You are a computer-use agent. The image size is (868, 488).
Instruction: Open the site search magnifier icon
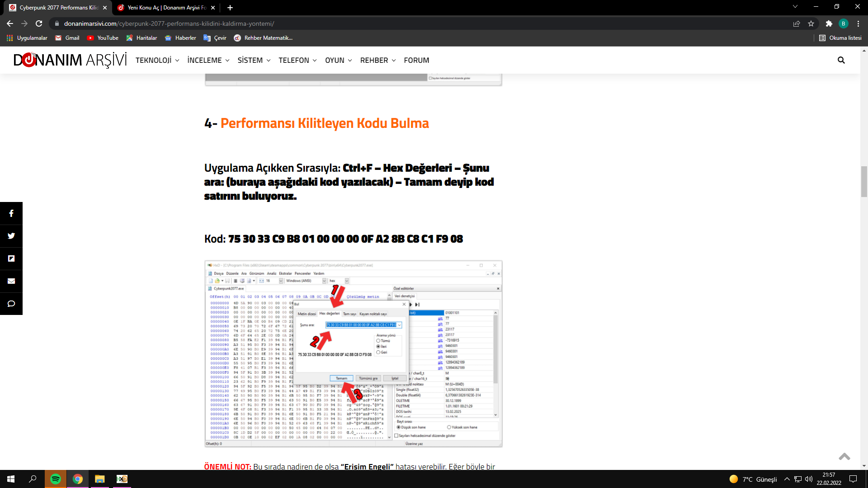pyautogui.click(x=841, y=60)
